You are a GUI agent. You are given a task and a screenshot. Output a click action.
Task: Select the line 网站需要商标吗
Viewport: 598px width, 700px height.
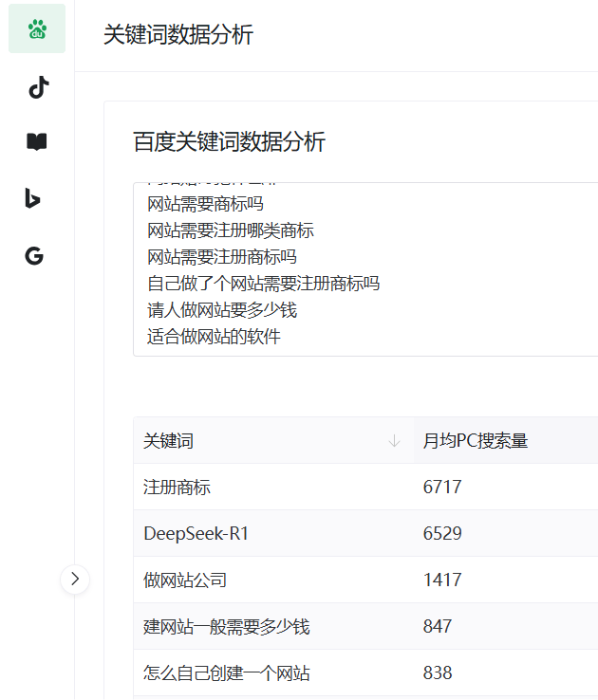[x=205, y=204]
